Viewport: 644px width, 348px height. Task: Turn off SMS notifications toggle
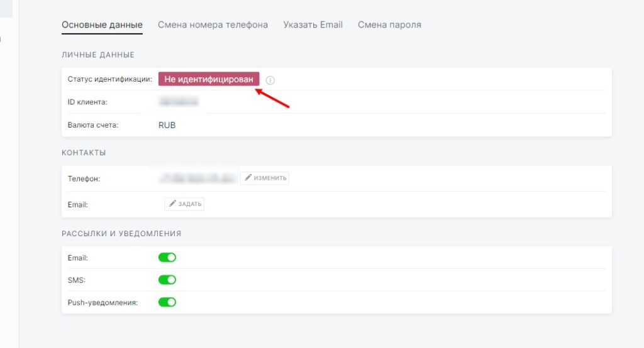pyautogui.click(x=167, y=280)
